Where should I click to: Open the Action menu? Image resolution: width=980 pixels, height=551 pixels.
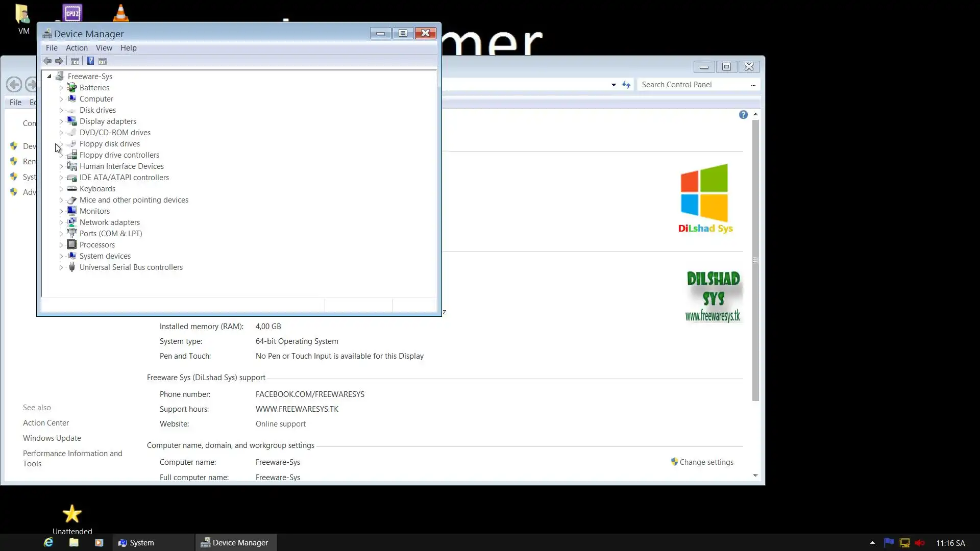tap(77, 48)
